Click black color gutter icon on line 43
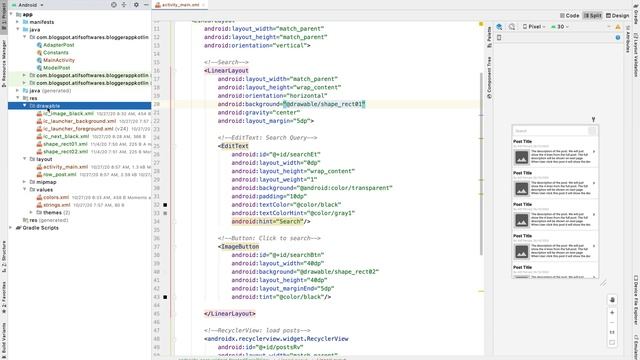Viewport: 640px width, 360px height. coord(165,297)
